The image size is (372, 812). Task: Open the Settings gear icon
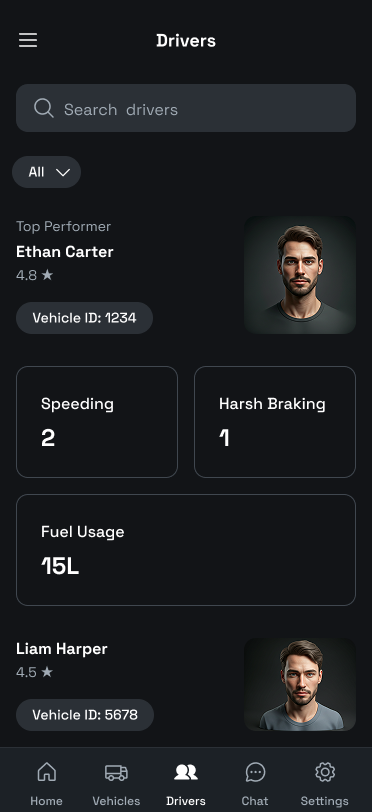tap(325, 772)
